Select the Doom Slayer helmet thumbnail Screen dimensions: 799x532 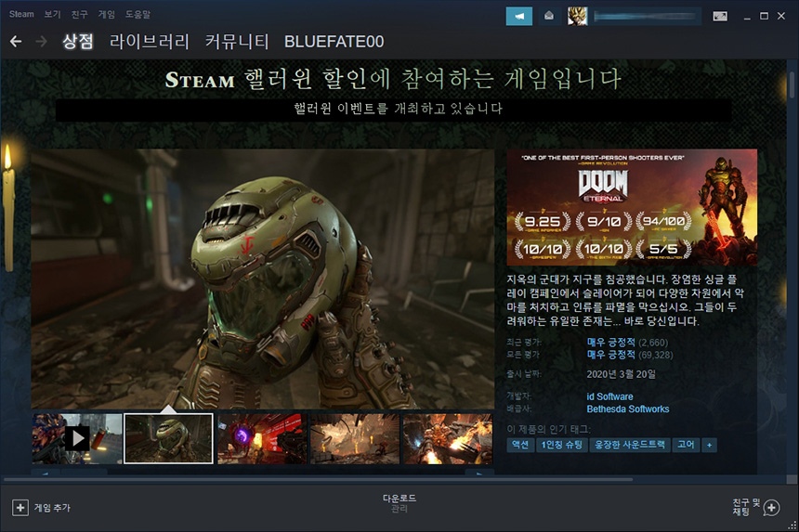[169, 438]
